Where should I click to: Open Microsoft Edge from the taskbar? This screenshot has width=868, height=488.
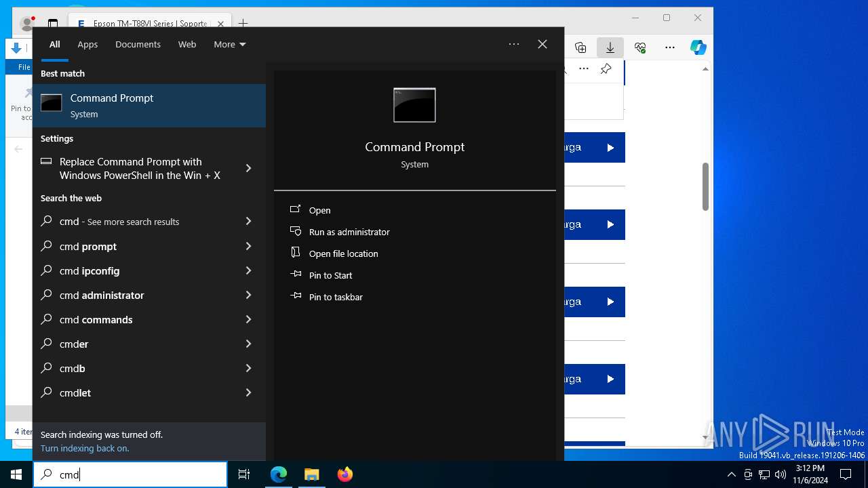coord(279,474)
